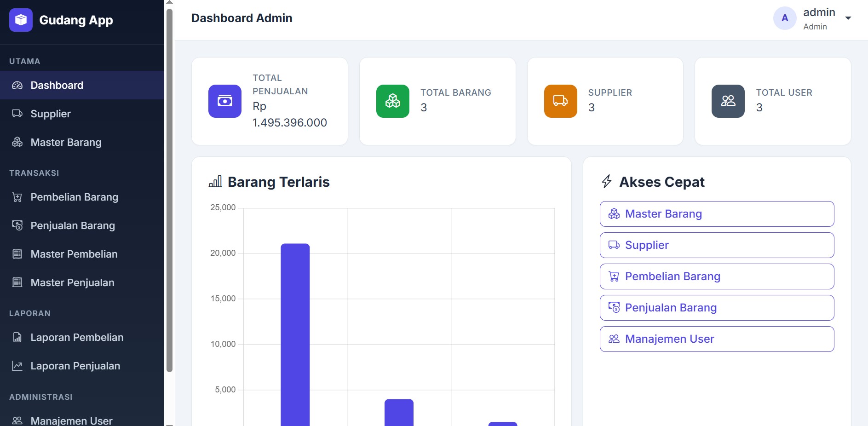Click the boxes icon of sidebar Master Barang
868x426 pixels.
point(17,142)
